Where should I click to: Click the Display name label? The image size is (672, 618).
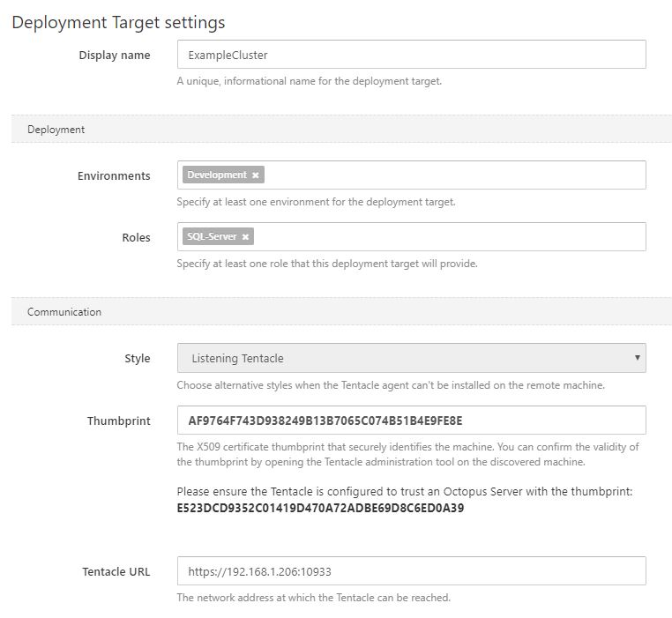point(115,55)
